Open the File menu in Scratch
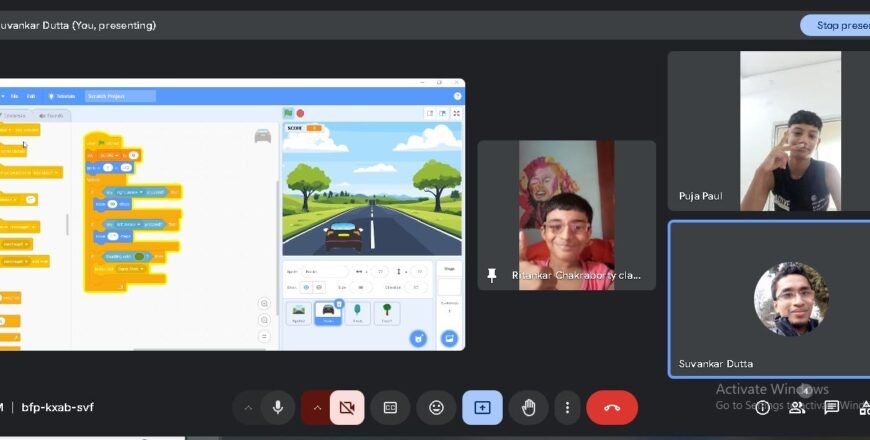Screen dimensions: 870x440 [14, 97]
